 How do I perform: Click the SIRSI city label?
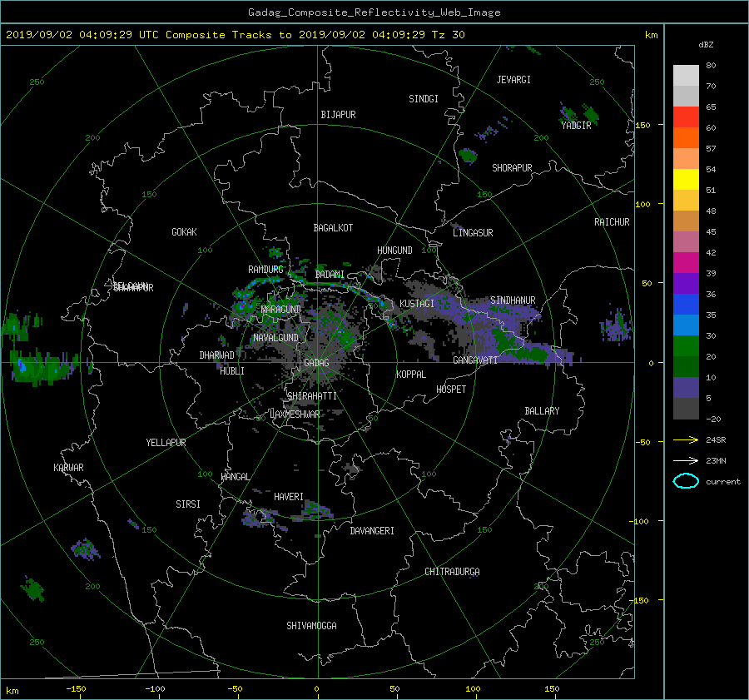[188, 504]
